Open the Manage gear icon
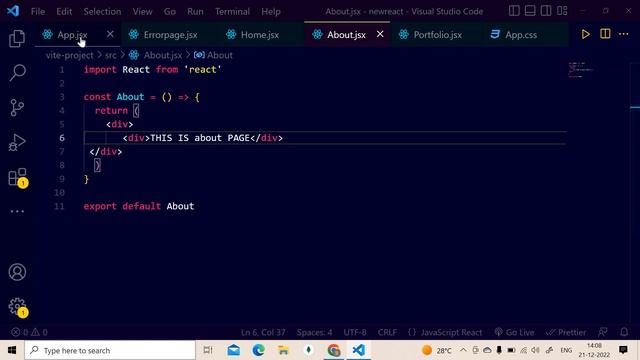The width and height of the screenshot is (640, 360). (18, 307)
